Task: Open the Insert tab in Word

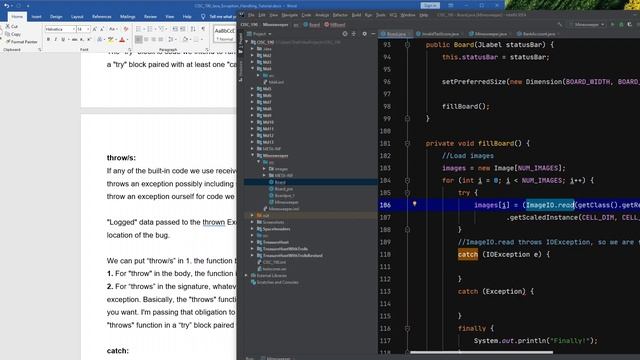Action: (36, 17)
